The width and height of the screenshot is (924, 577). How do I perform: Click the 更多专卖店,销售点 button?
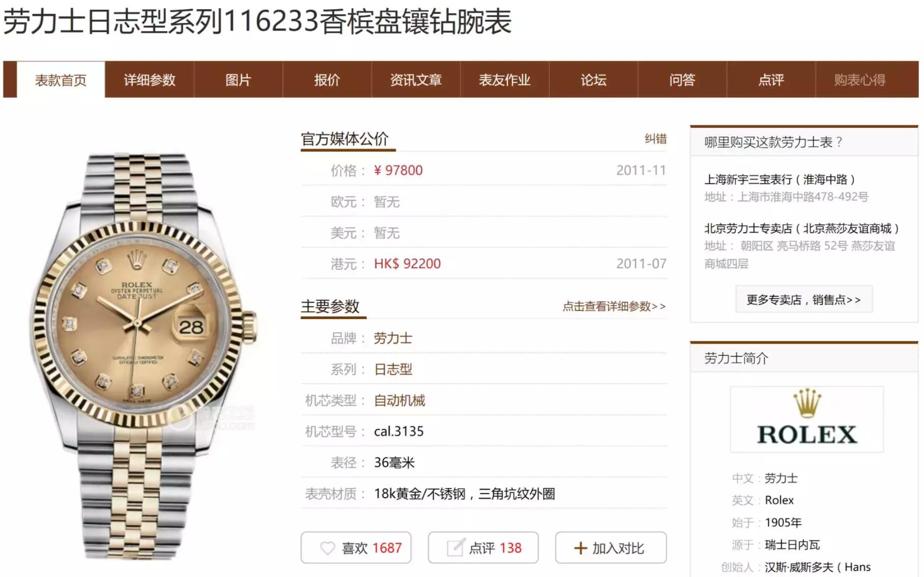[x=804, y=300]
